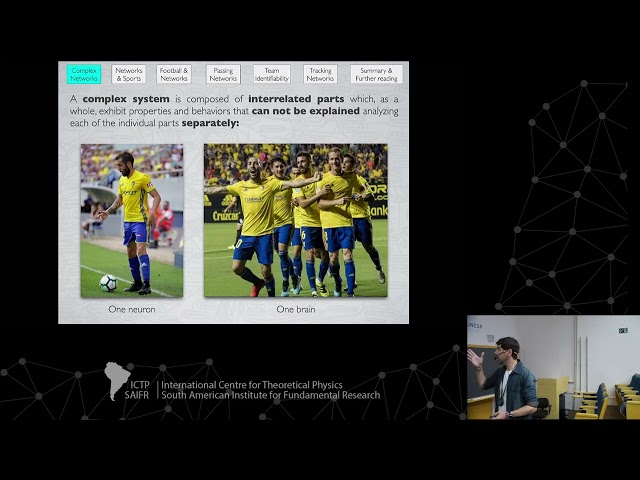Click the single player photo labeled One neuron
Image resolution: width=640 pixels, height=480 pixels.
pos(132,220)
